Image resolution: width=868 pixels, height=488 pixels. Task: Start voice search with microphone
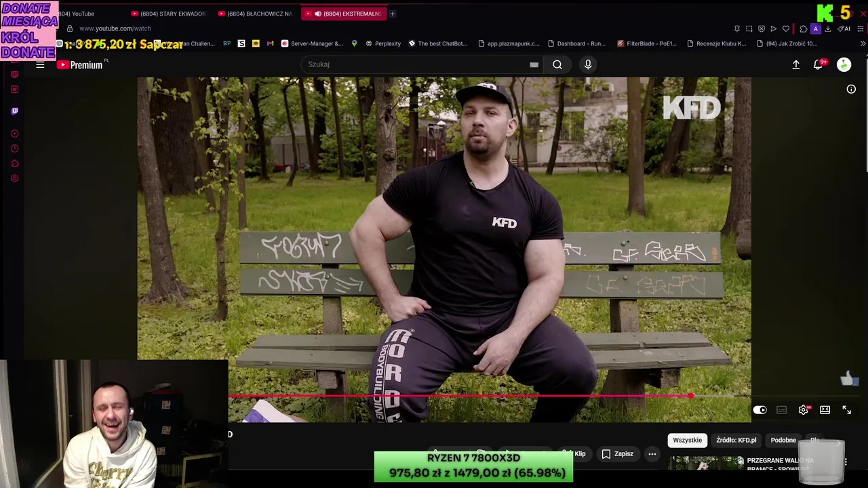point(588,64)
